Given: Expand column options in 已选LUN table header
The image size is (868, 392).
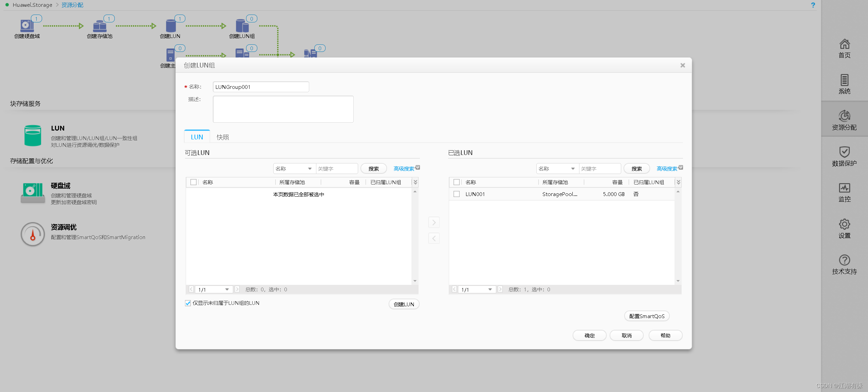Looking at the screenshot, I should tap(678, 182).
